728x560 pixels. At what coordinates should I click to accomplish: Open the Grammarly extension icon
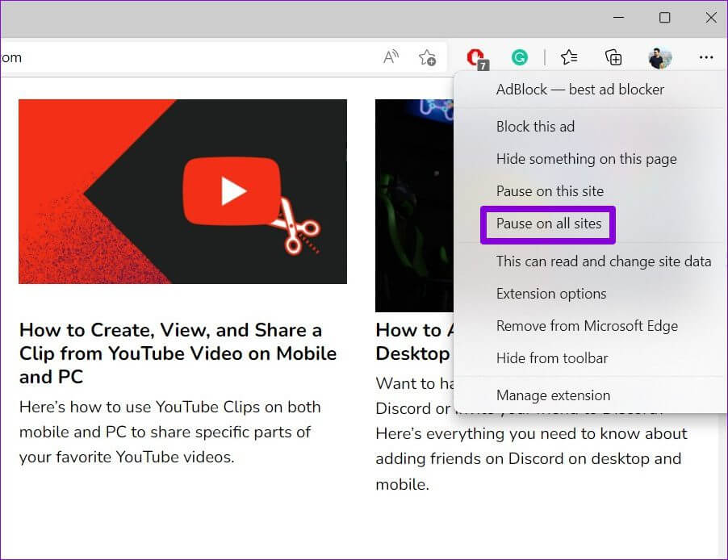click(520, 57)
